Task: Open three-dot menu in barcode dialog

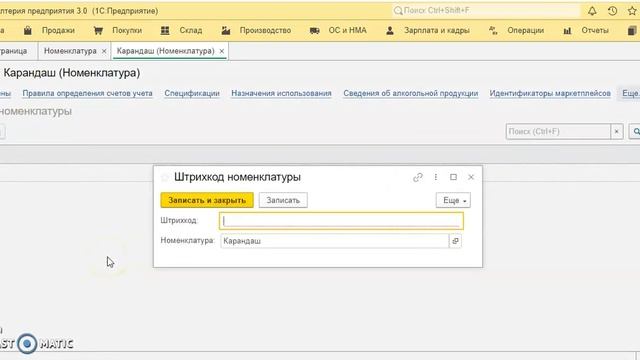Action: click(436, 177)
